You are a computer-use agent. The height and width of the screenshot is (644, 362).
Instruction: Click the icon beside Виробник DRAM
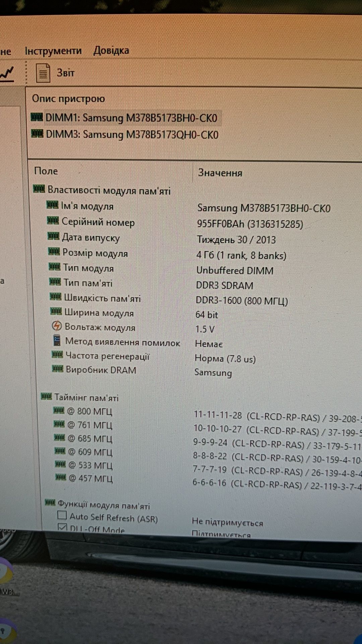[58, 369]
